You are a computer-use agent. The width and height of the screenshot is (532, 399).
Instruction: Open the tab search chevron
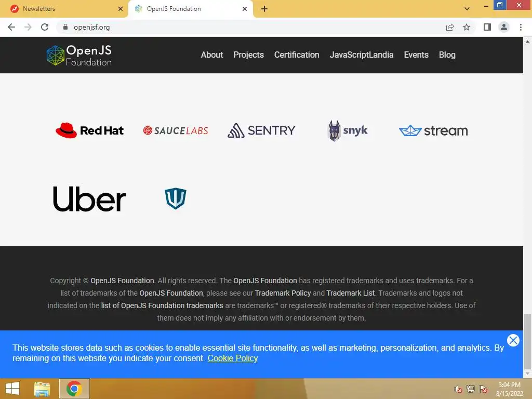click(x=467, y=9)
